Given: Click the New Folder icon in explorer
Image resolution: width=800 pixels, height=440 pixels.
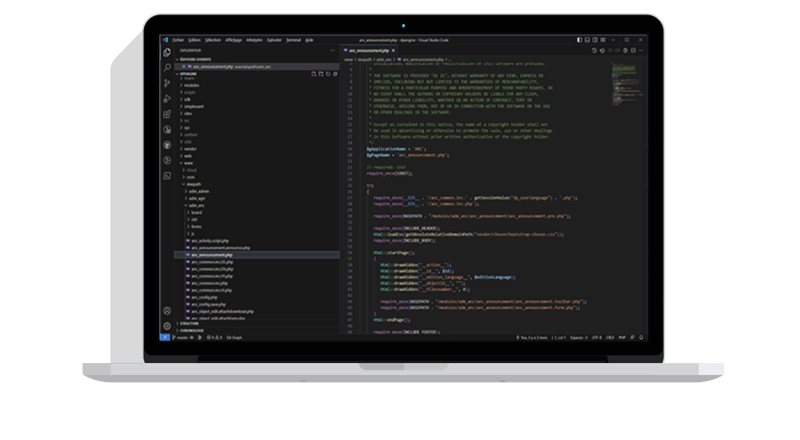Looking at the screenshot, I should (x=321, y=74).
